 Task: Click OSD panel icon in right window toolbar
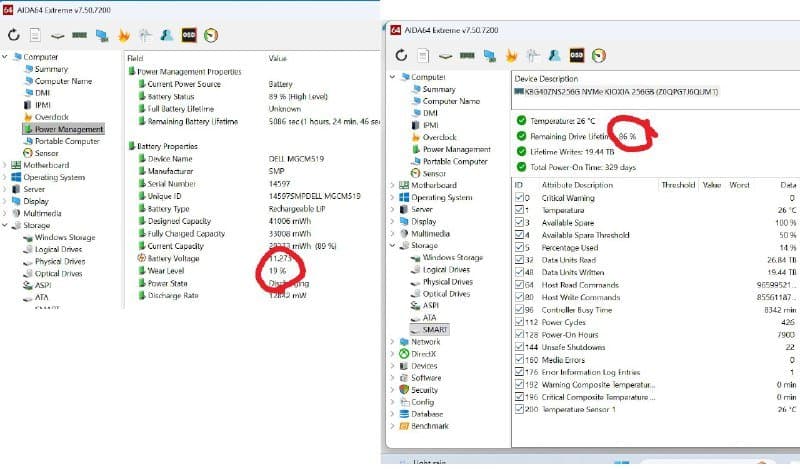point(577,55)
